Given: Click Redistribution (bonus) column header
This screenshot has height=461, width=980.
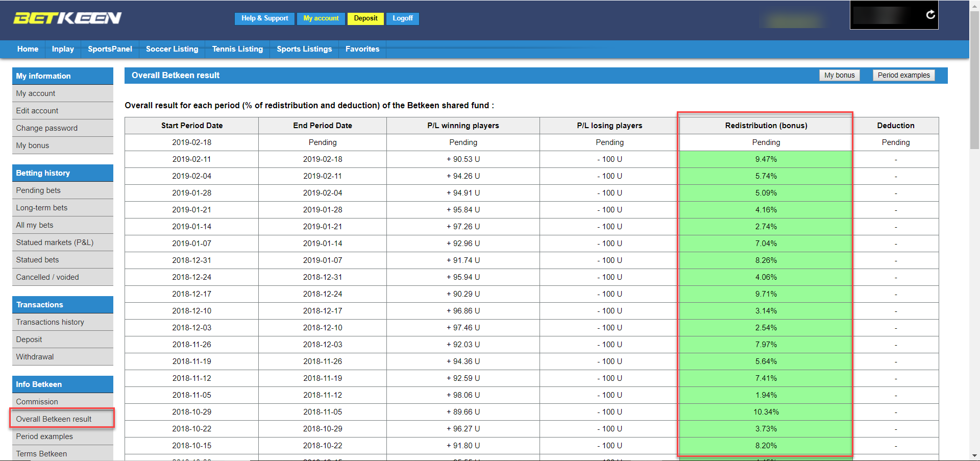Looking at the screenshot, I should (x=766, y=126).
